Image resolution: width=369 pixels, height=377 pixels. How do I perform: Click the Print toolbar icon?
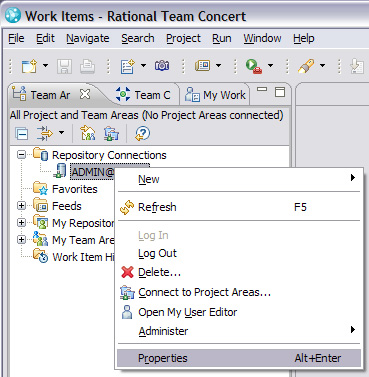87,66
